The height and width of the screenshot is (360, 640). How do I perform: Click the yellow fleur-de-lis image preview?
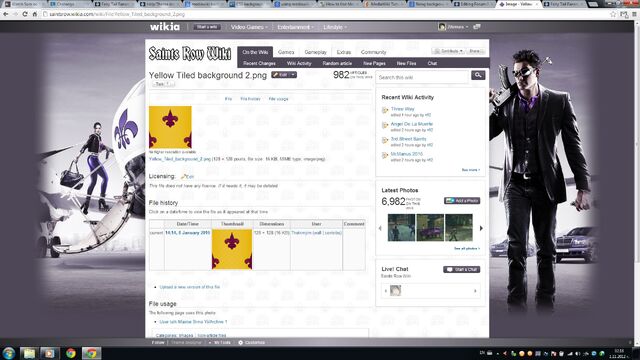tap(170, 127)
